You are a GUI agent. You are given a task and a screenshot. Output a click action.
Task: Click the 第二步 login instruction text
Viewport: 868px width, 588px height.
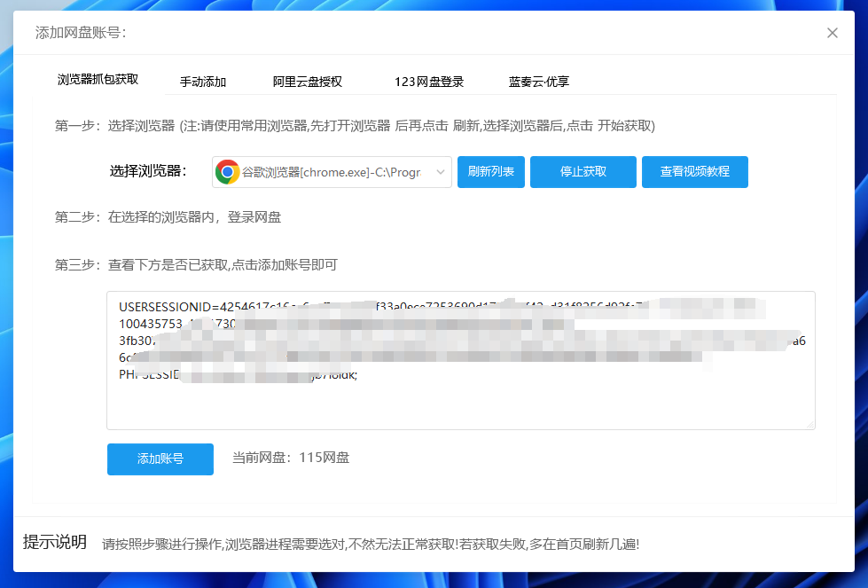pyautogui.click(x=168, y=217)
